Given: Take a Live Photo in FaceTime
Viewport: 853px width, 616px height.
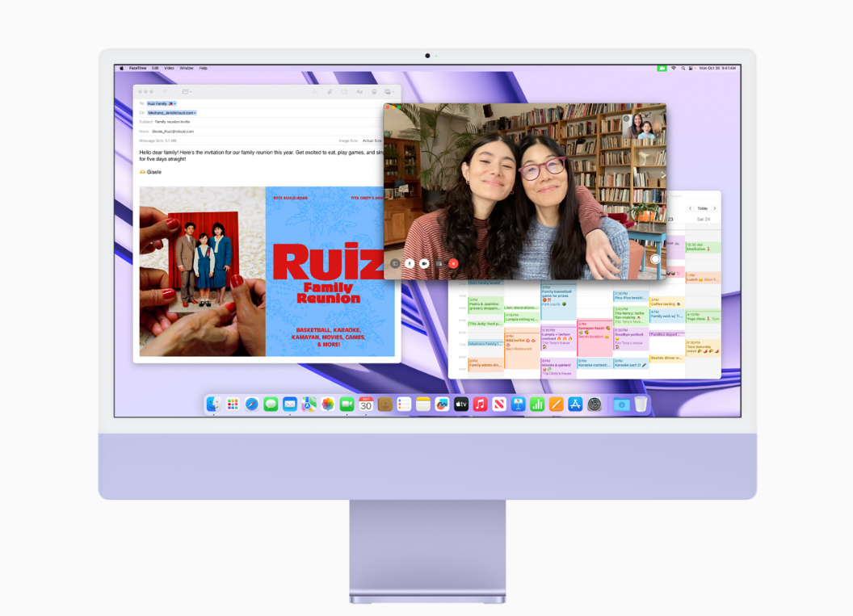Looking at the screenshot, I should pyautogui.click(x=655, y=259).
